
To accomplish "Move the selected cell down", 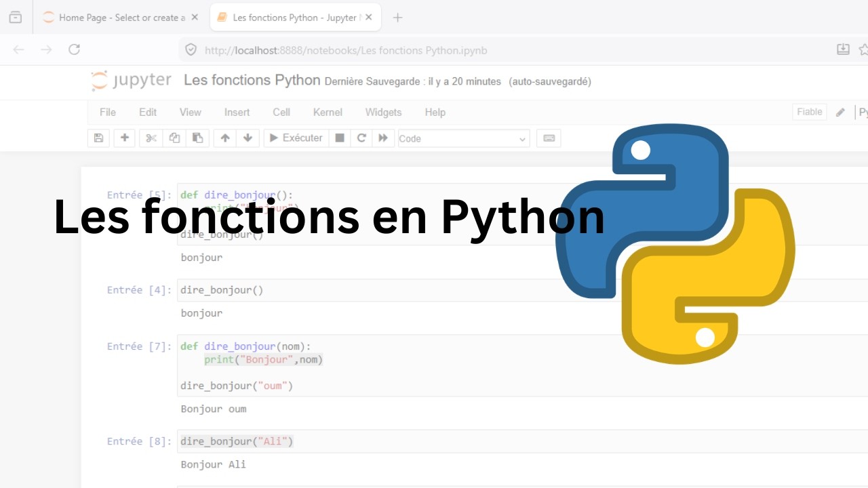I will point(248,138).
